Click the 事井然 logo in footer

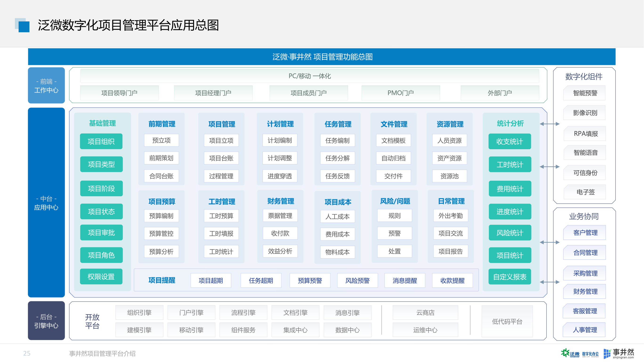619,354
